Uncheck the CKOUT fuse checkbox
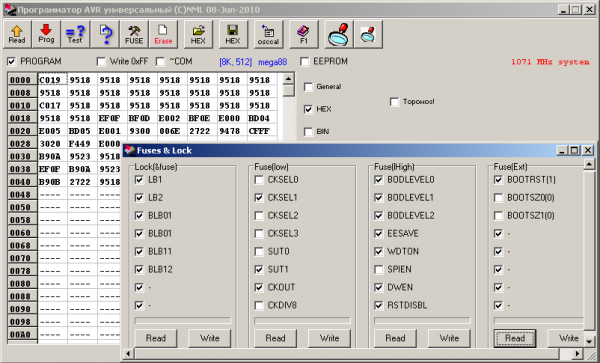The image size is (600, 363). pos(259,287)
